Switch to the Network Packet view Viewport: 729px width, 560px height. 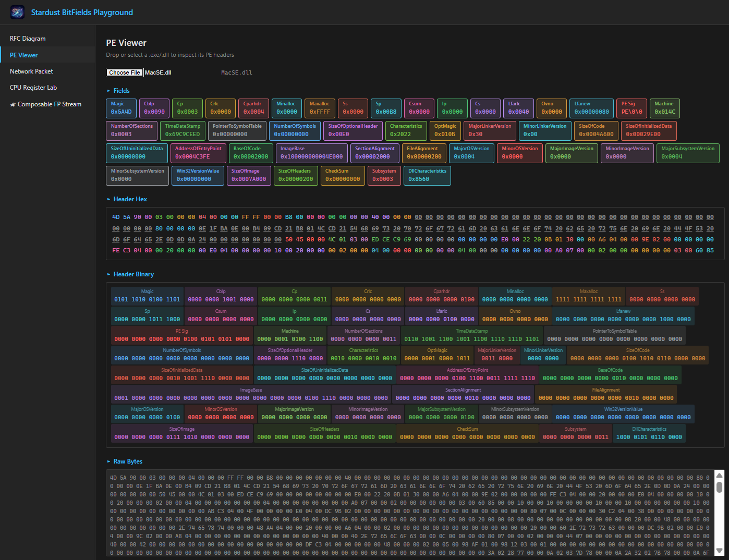click(31, 71)
